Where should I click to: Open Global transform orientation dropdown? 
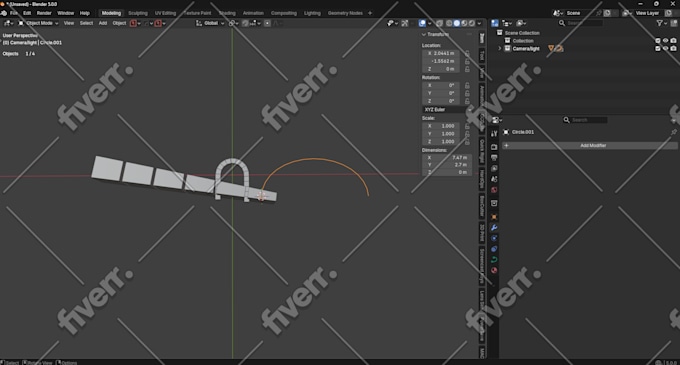(x=210, y=23)
